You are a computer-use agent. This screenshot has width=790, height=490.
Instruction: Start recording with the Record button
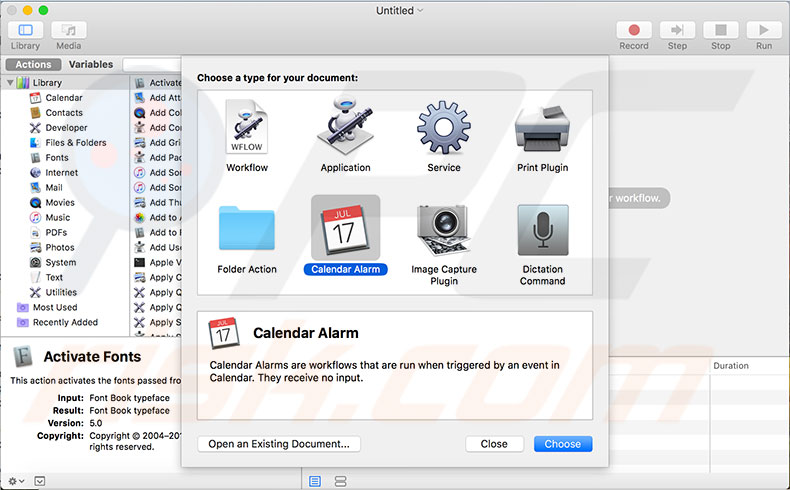(x=634, y=30)
